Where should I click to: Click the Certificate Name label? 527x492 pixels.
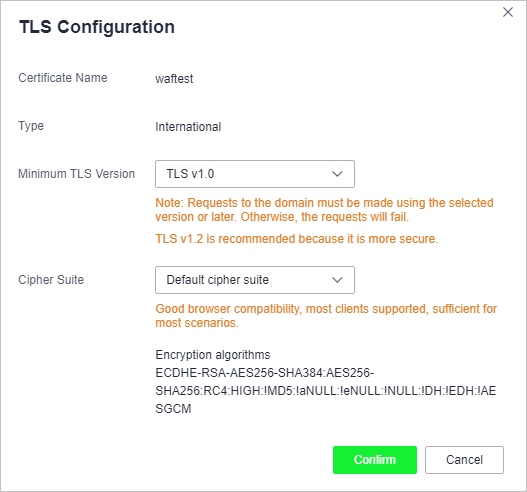coord(63,78)
